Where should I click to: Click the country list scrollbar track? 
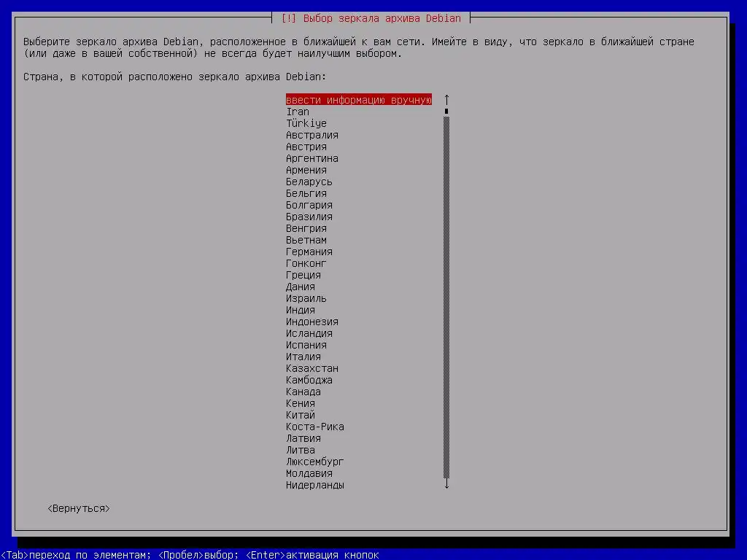[x=446, y=297]
